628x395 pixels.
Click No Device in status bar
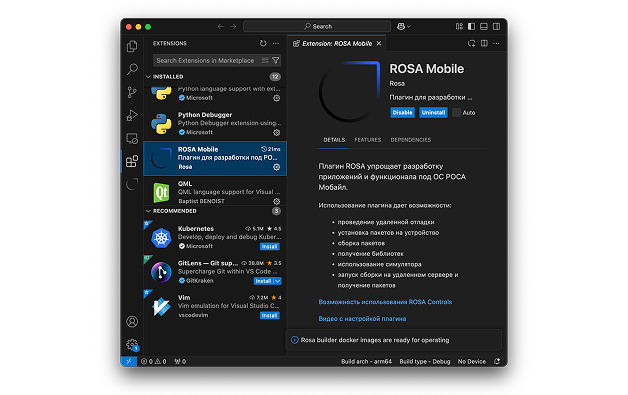471,361
